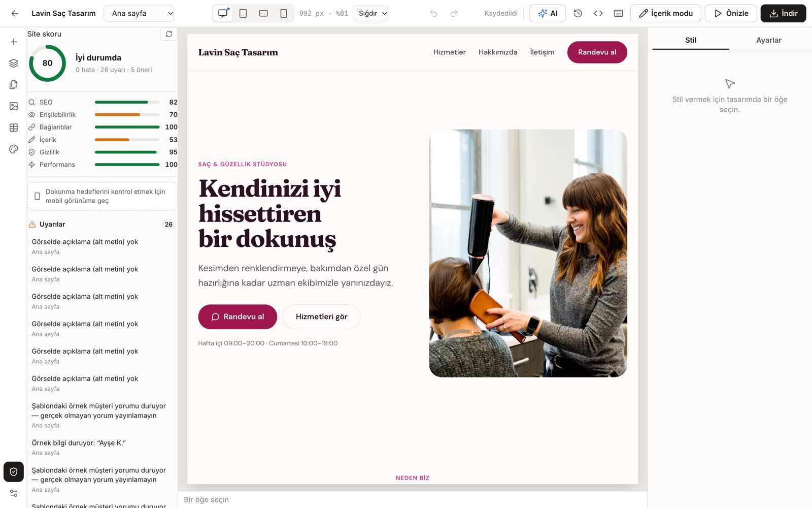
Task: Click Hizmetler in the site navigation
Action: [x=449, y=52]
